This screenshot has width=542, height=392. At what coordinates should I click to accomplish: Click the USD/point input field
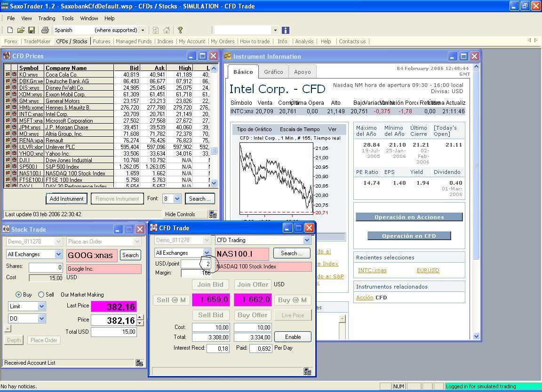(196, 264)
